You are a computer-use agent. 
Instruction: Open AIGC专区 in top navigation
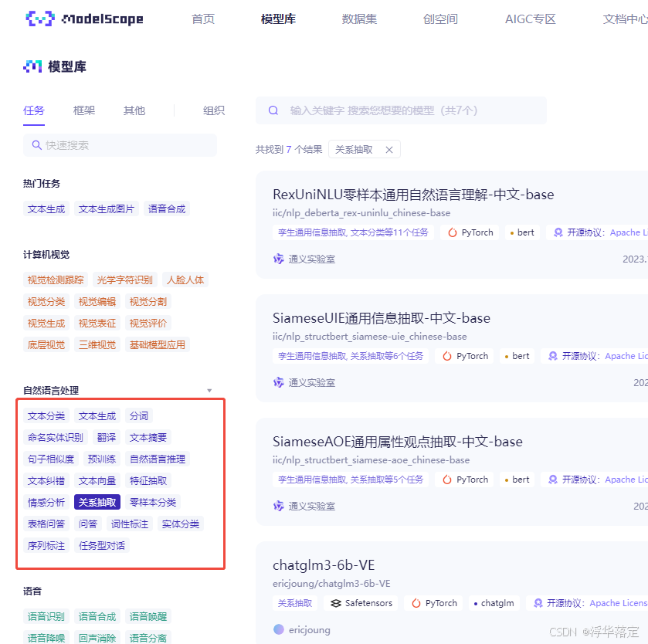pyautogui.click(x=531, y=19)
